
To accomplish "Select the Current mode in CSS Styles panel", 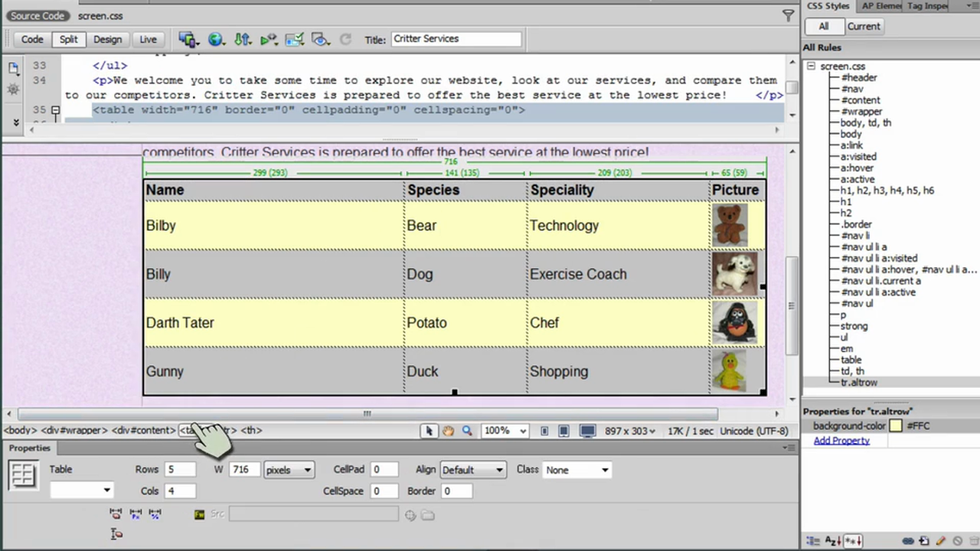I will point(864,26).
